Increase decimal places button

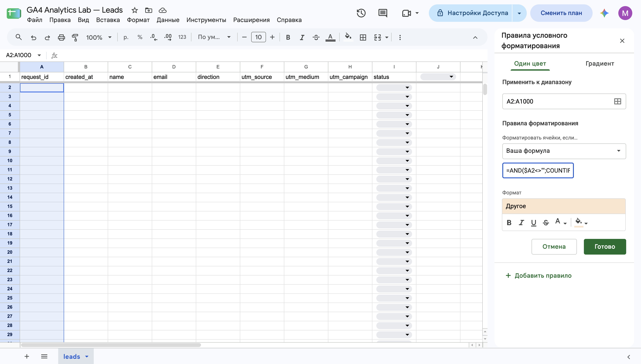click(168, 37)
